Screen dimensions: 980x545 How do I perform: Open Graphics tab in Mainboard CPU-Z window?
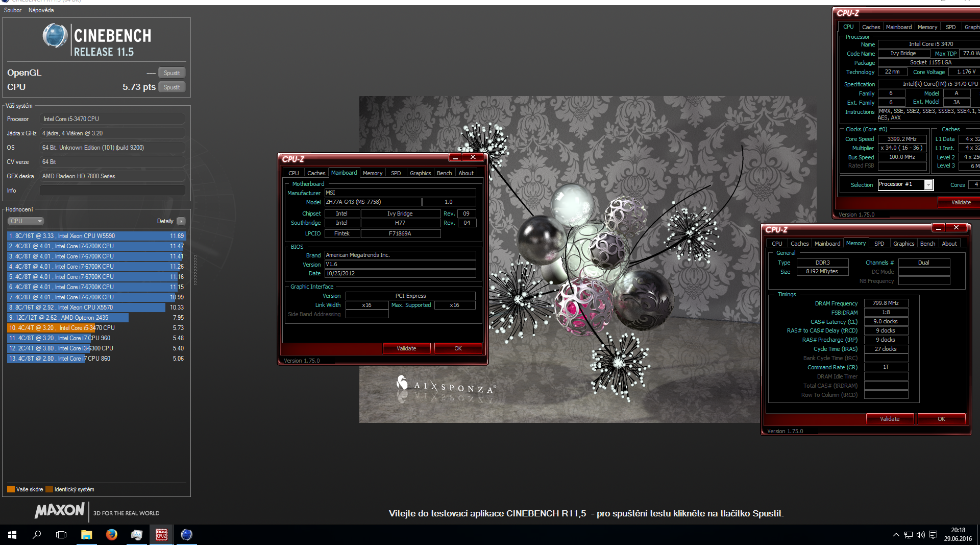420,173
